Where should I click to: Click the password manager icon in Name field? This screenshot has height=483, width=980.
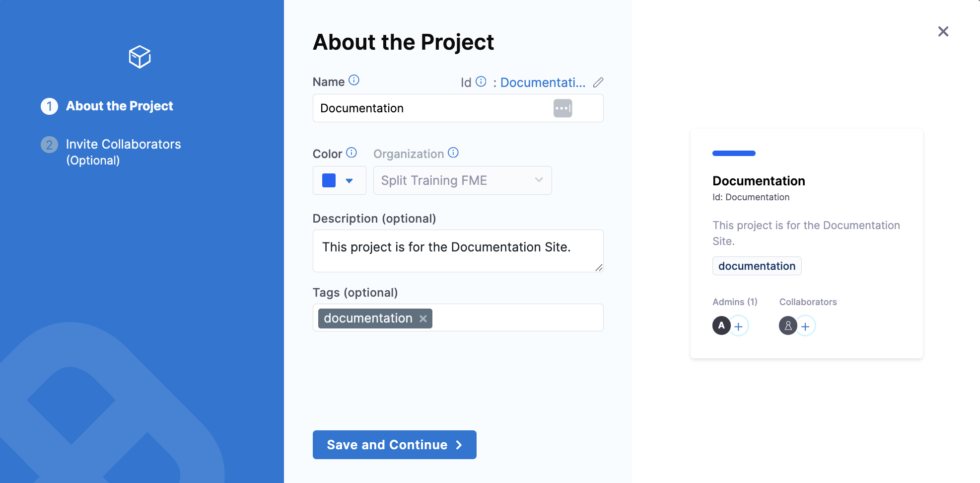coord(562,108)
